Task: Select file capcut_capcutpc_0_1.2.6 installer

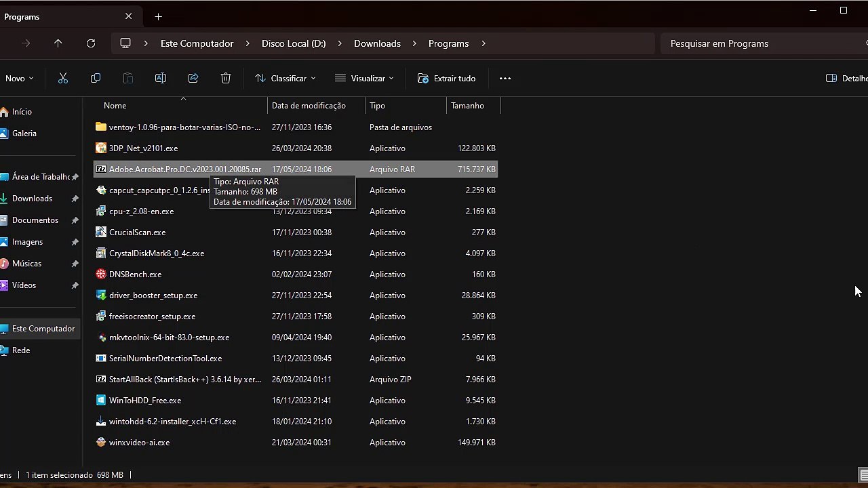Action: pos(159,190)
